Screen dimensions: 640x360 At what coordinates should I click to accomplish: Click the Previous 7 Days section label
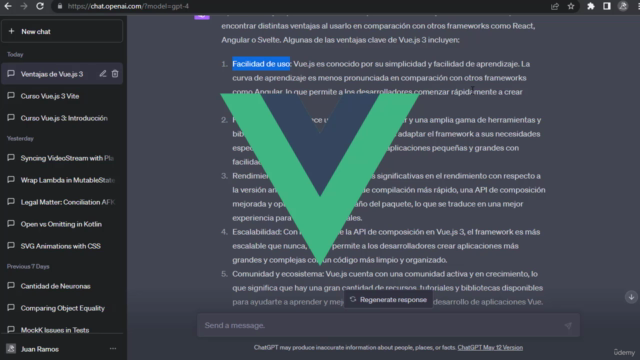click(28, 267)
